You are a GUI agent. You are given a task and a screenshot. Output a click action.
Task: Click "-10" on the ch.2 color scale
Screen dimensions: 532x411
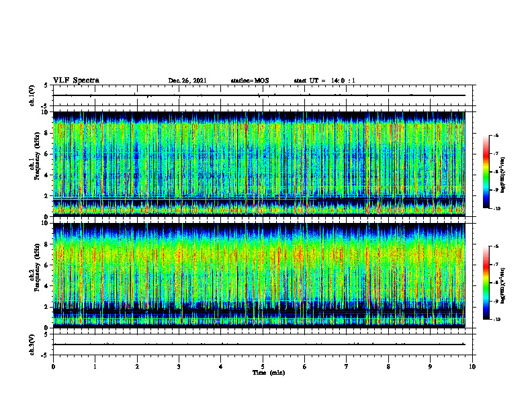click(x=496, y=320)
